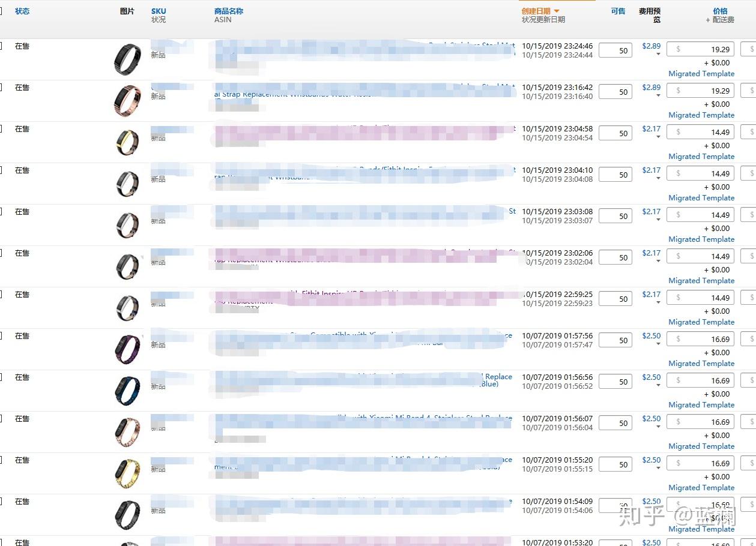Open the blue mesh band thumbnail
Image resolution: width=756 pixels, height=546 pixels.
[127, 391]
